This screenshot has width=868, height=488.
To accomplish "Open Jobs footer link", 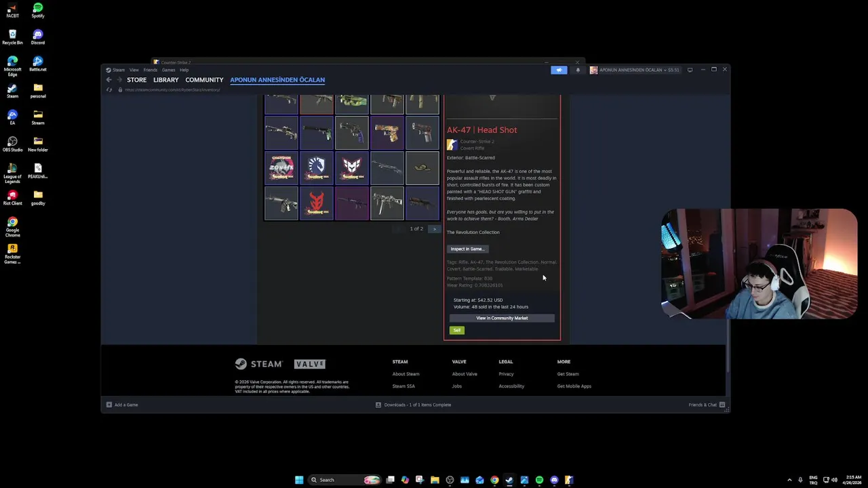I will pos(457,386).
